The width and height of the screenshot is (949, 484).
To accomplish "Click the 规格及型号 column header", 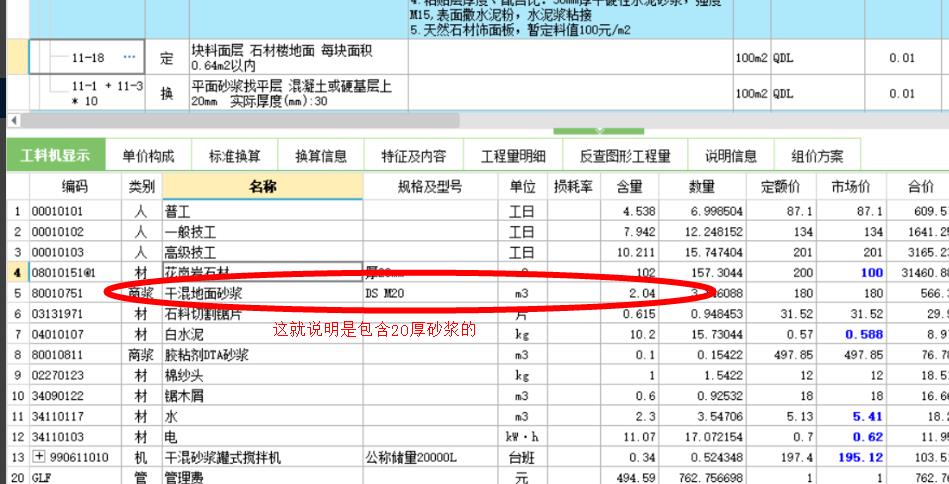I will tap(430, 186).
